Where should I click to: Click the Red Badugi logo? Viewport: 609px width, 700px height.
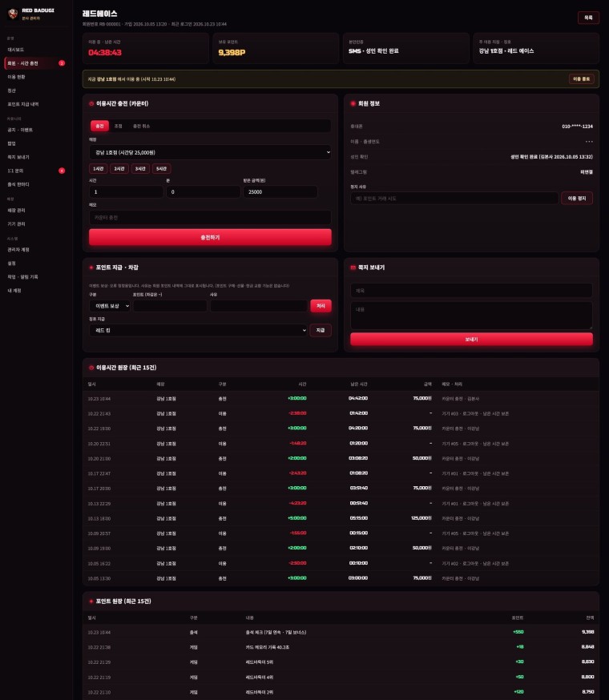tap(13, 14)
